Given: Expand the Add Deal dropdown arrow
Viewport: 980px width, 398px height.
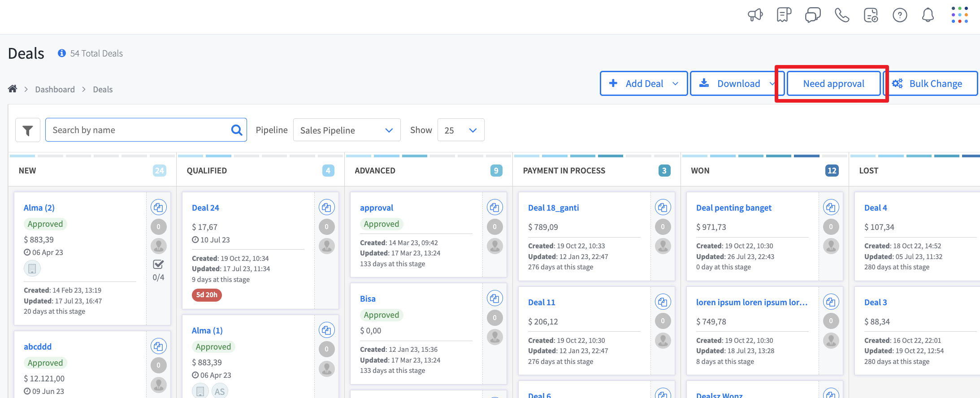Looking at the screenshot, I should click(x=675, y=84).
